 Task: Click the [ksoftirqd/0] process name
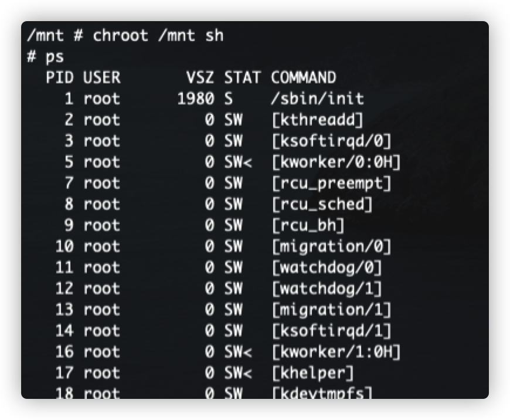pyautogui.click(x=331, y=141)
